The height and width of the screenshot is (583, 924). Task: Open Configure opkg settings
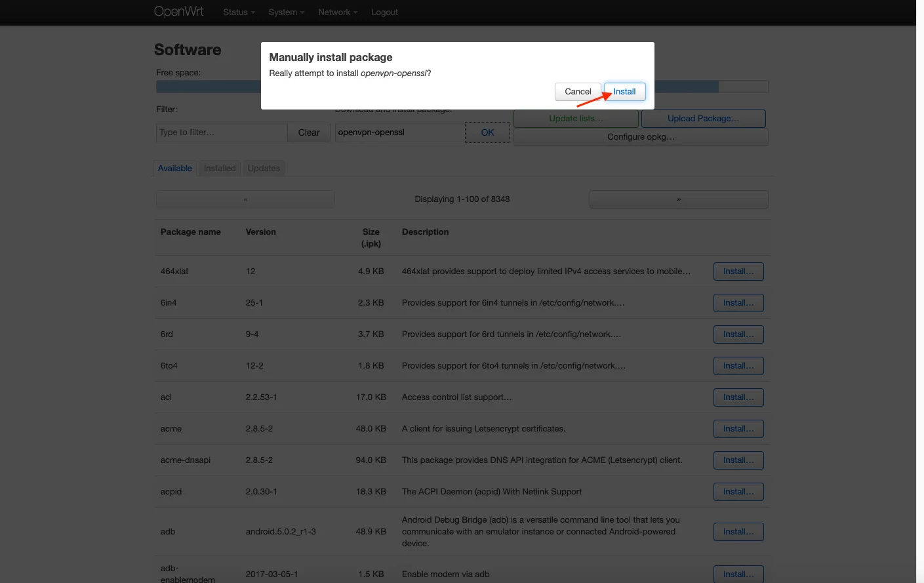click(641, 137)
